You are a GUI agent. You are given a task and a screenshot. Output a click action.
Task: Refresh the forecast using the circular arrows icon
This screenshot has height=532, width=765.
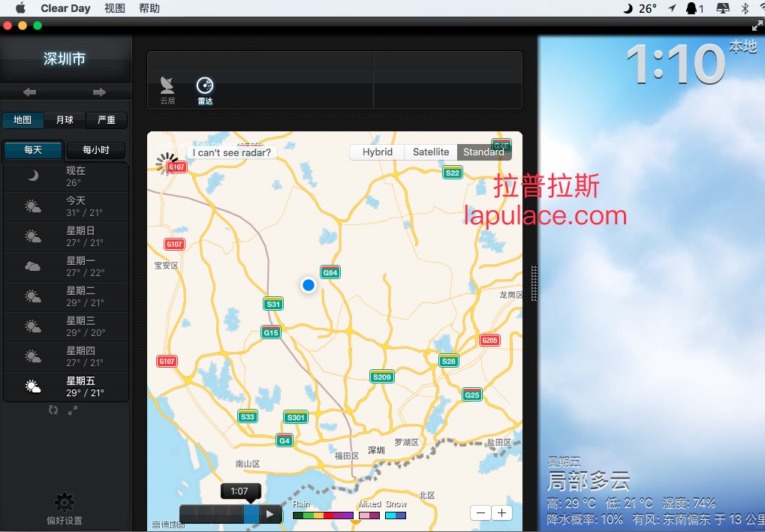[53, 410]
